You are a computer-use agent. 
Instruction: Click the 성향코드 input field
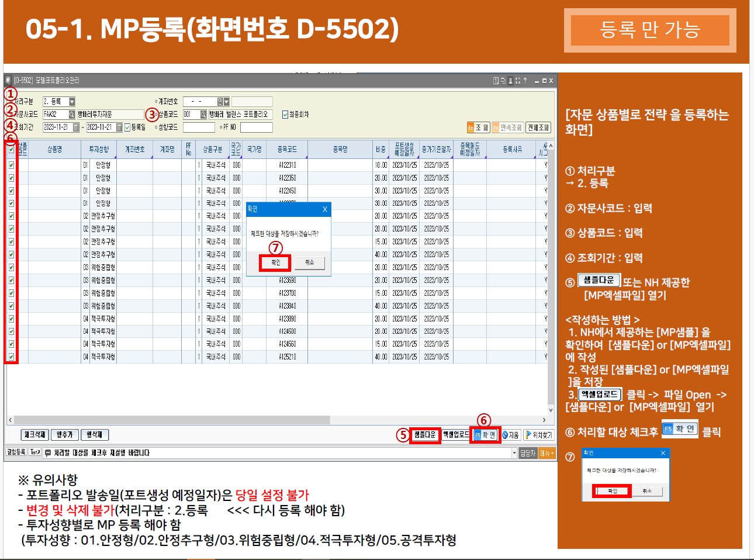[199, 127]
